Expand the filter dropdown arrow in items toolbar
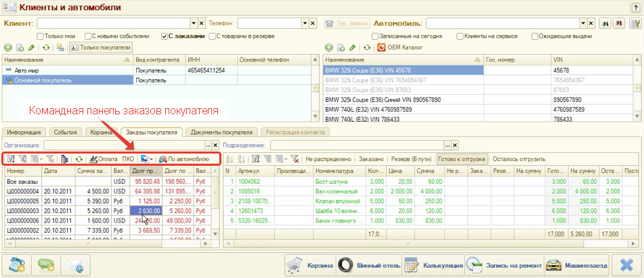 click(286, 159)
